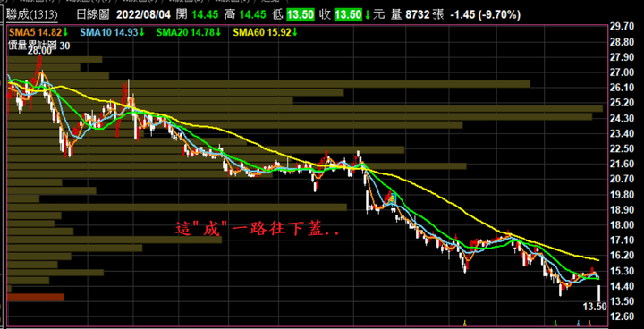
Task: Click the 22.50 price axis label
Action: (x=623, y=148)
